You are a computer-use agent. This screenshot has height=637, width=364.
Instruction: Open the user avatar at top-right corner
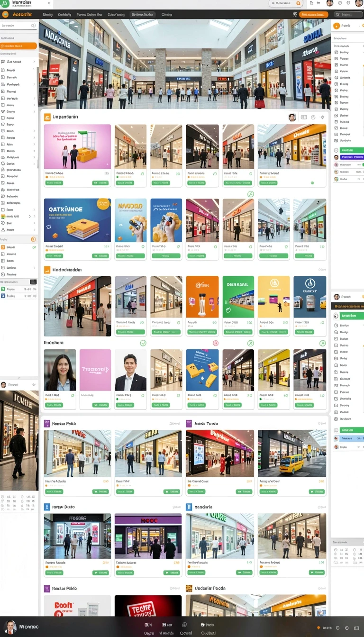pyautogui.click(x=359, y=3)
